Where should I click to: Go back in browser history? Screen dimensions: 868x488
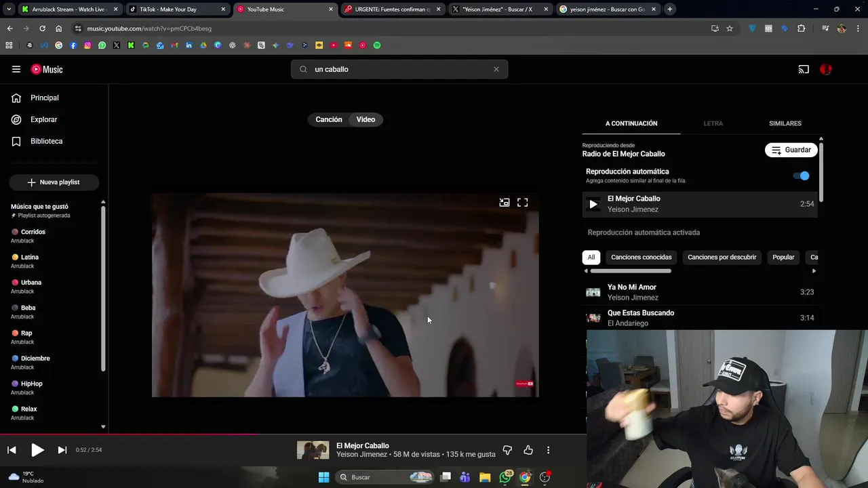point(9,28)
